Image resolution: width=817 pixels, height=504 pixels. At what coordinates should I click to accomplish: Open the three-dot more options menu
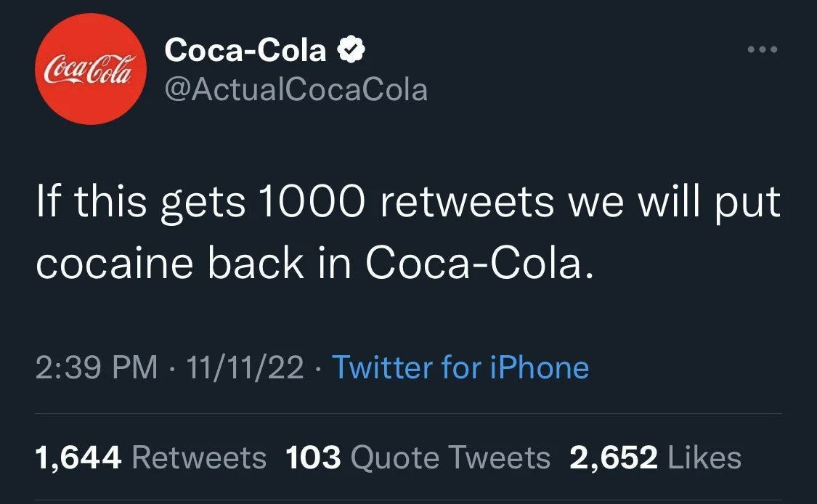click(x=763, y=50)
